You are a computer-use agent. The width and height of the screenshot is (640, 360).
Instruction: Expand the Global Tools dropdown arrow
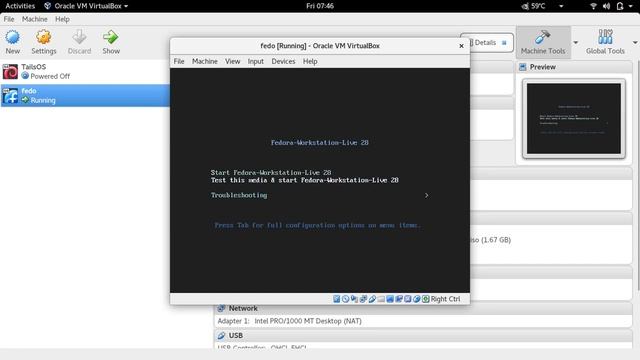coord(635,42)
